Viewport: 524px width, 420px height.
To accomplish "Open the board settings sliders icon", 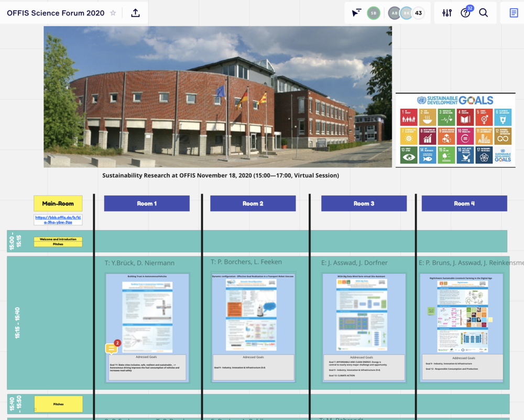I will [446, 13].
